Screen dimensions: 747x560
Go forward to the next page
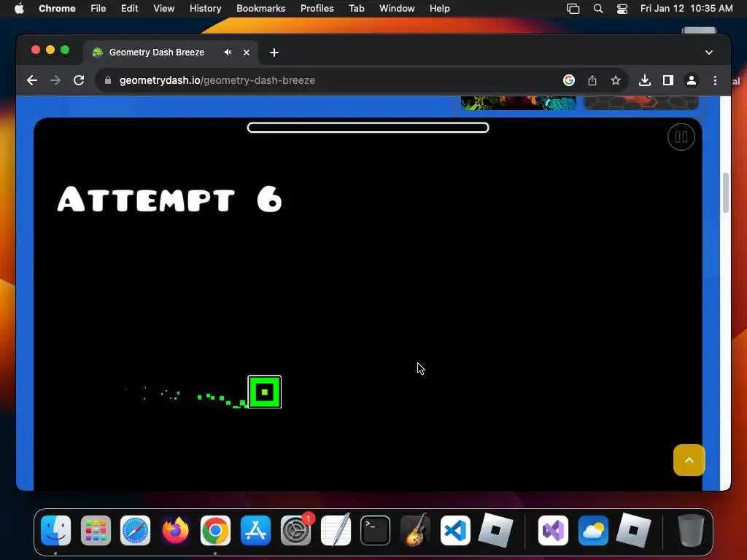point(55,80)
